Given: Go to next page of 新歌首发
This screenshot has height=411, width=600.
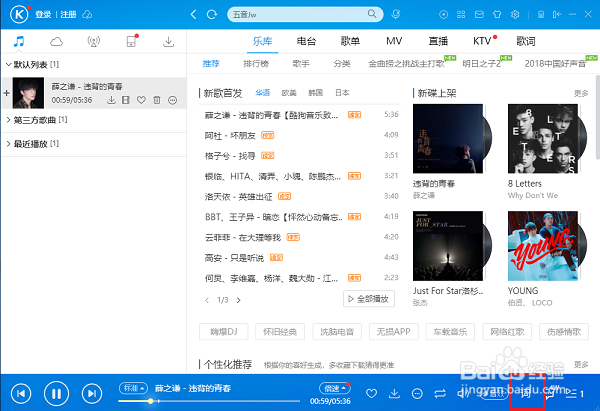Looking at the screenshot, I should coord(238,300).
